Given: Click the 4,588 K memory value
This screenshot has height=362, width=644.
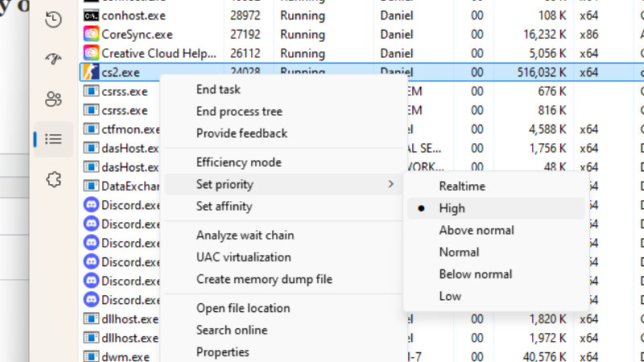Looking at the screenshot, I should pos(548,130).
